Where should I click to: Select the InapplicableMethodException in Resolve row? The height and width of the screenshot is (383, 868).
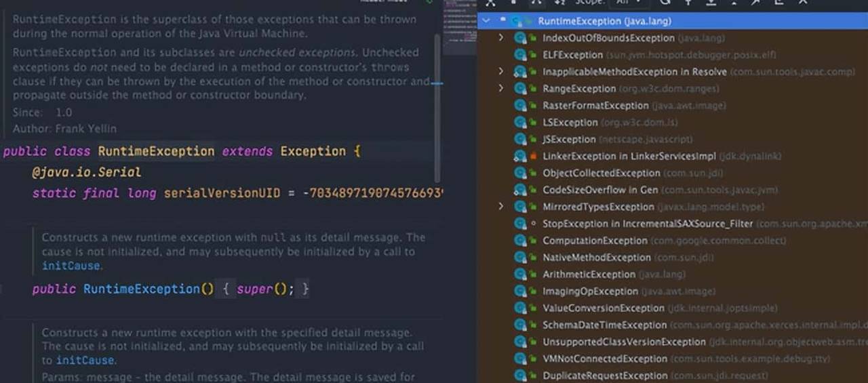[672, 72]
